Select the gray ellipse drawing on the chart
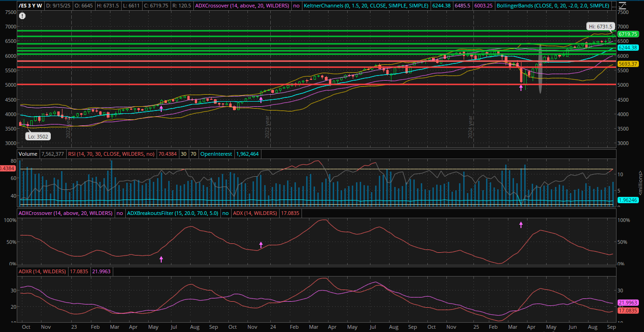644x332 pixels. [x=540, y=69]
